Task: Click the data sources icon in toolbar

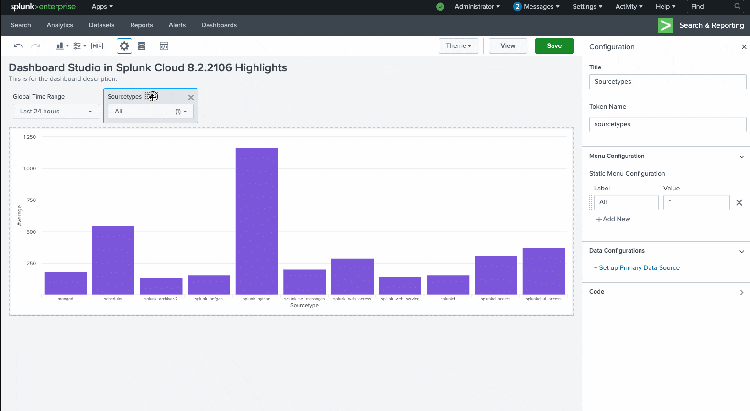Action: pos(142,46)
